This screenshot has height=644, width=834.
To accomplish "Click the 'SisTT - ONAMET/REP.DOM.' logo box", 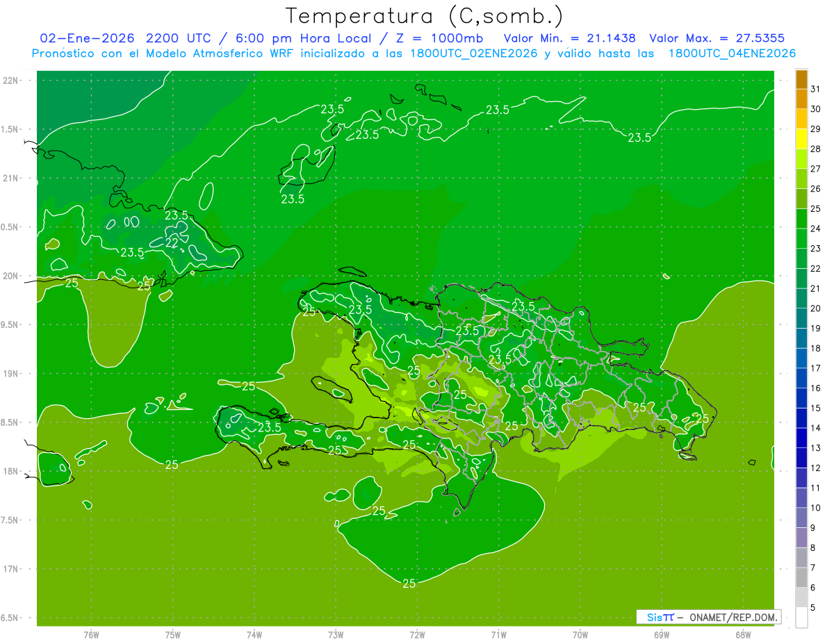I will [708, 617].
